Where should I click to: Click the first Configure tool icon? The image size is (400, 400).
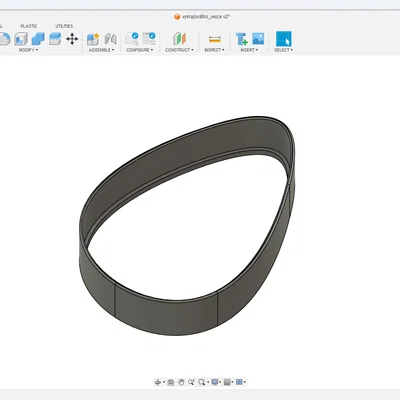(x=132, y=39)
